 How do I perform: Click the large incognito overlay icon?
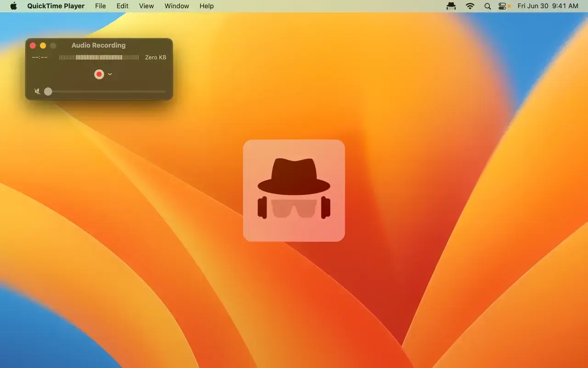click(x=294, y=190)
